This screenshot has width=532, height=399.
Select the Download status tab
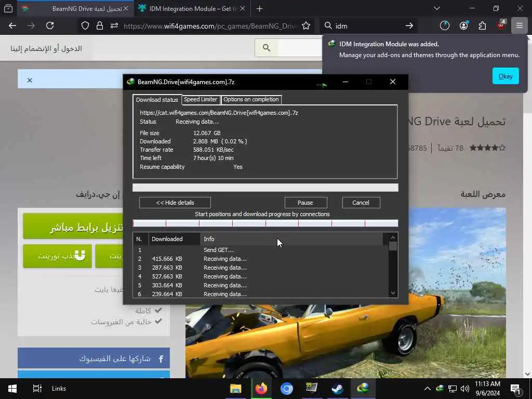tap(157, 100)
